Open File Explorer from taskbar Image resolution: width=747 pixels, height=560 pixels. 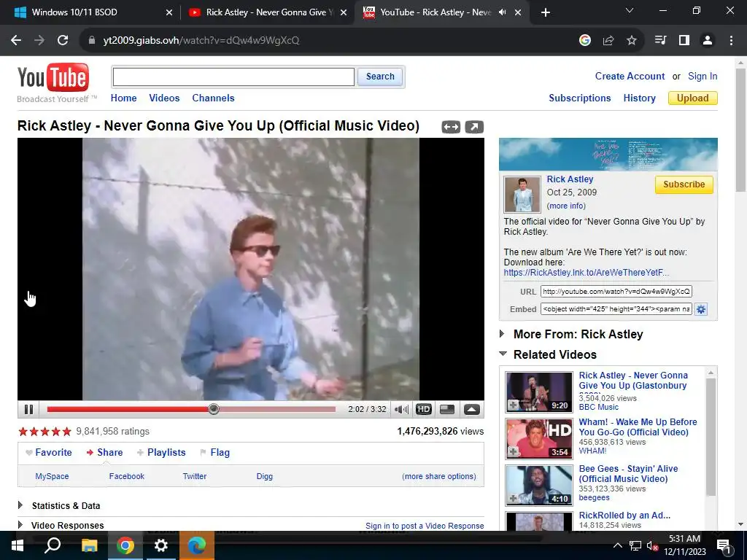click(x=89, y=545)
